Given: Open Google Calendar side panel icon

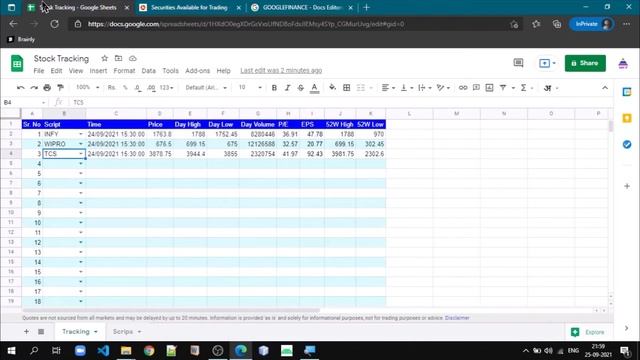Looking at the screenshot, I should [x=627, y=92].
